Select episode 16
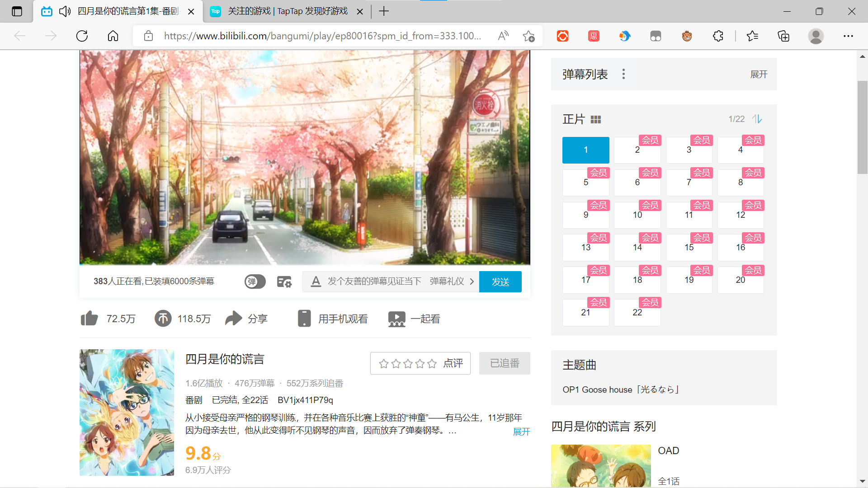This screenshot has height=488, width=868. tap(741, 248)
